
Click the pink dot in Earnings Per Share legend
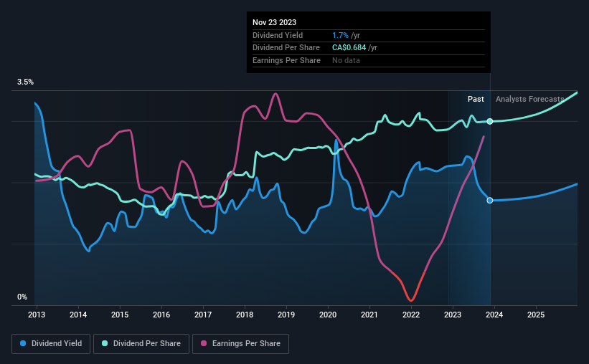pos(204,343)
